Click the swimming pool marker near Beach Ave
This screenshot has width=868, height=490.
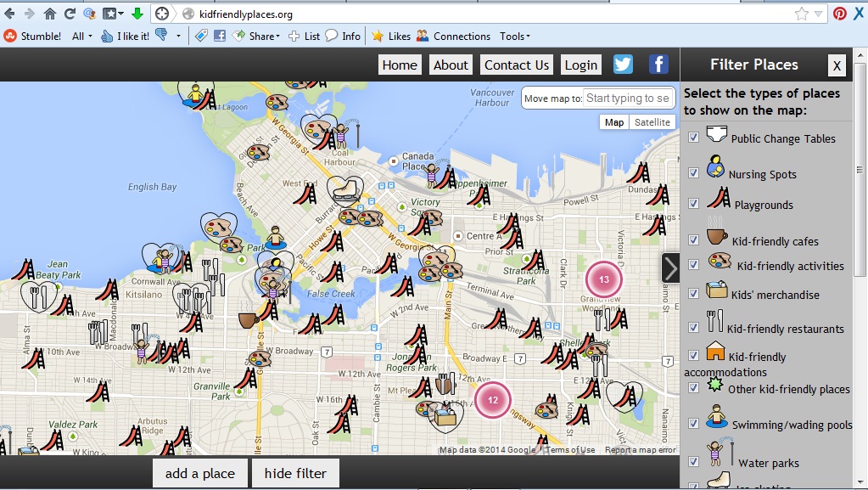275,238
